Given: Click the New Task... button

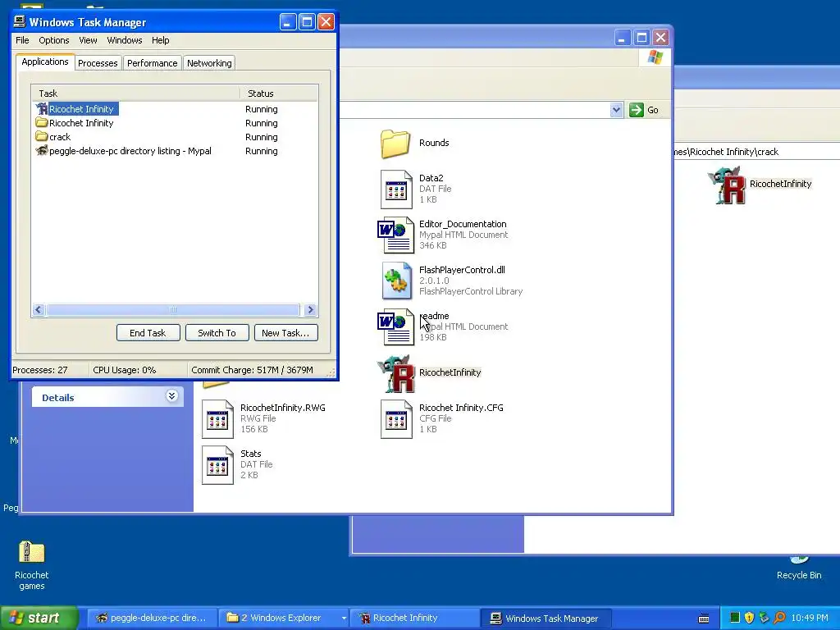Looking at the screenshot, I should (285, 333).
